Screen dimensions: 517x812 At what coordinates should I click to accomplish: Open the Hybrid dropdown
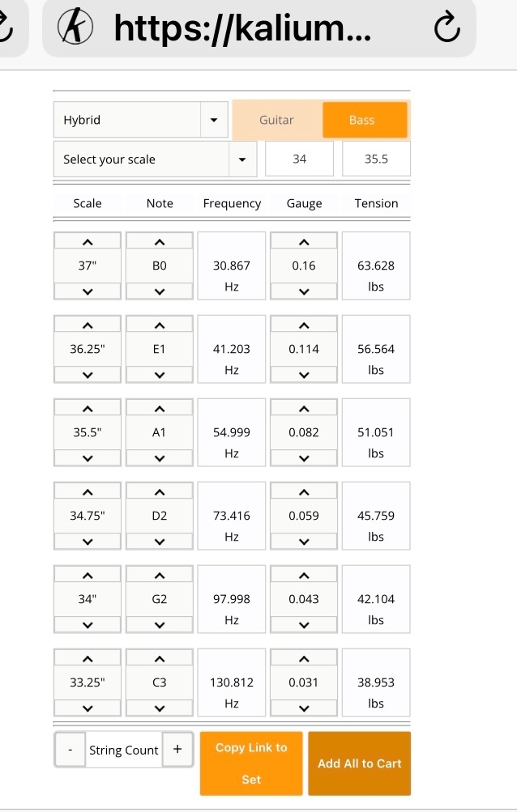[x=140, y=120]
